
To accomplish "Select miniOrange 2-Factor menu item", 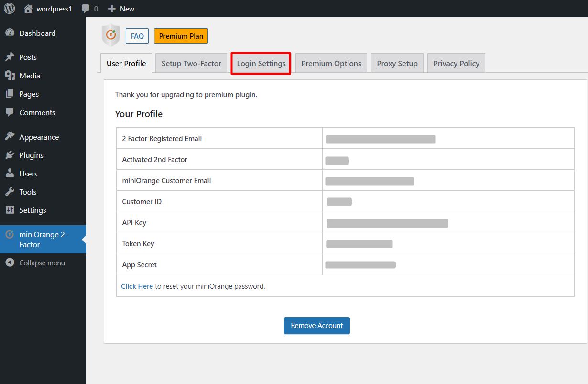I will coord(43,240).
